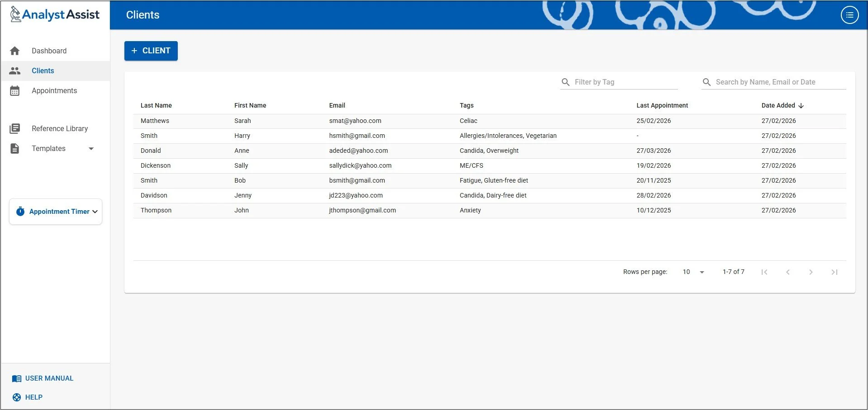Open the Appointments navigation entry
The height and width of the screenshot is (410, 868).
point(54,90)
